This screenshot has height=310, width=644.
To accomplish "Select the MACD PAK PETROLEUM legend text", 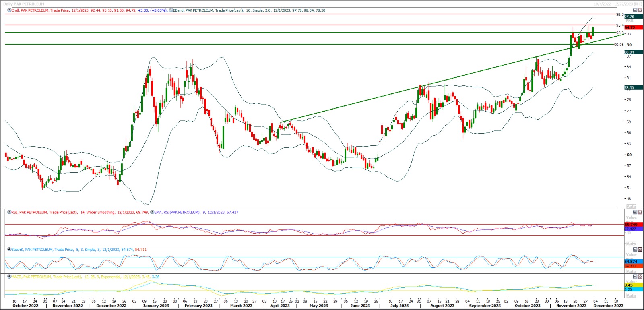I will point(85,277).
